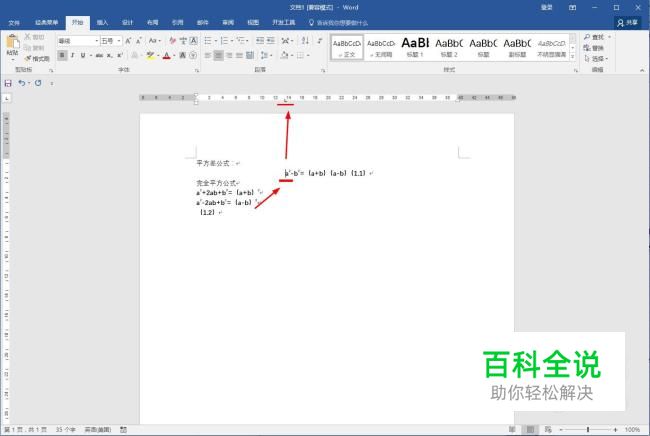Switch to the References tab
This screenshot has width=650, height=436.
[177, 22]
